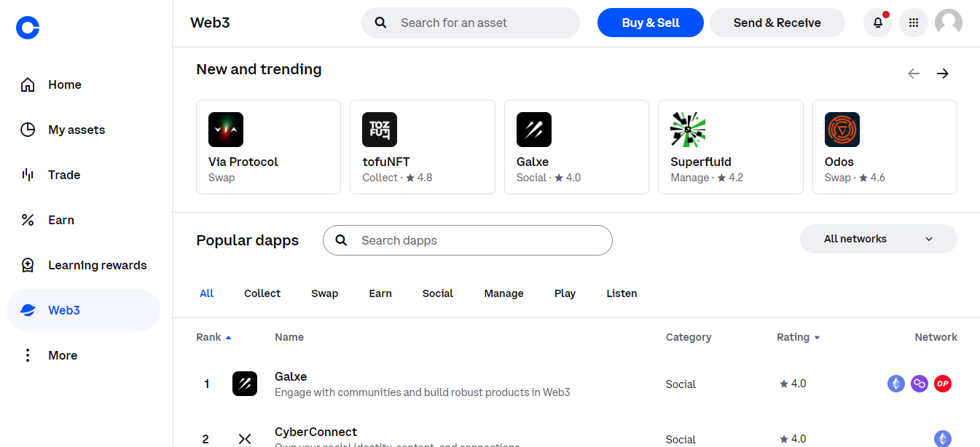Expand the More sidebar item
Viewport: 980px width, 447px height.
click(63, 355)
